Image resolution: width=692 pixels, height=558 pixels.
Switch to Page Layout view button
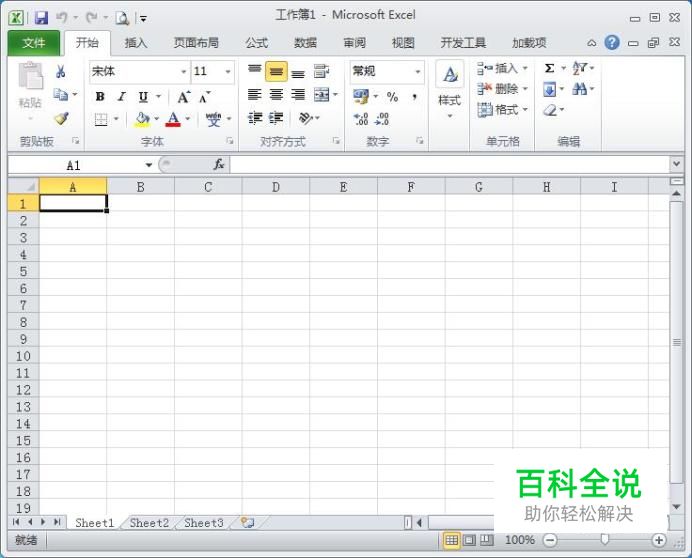pos(469,540)
